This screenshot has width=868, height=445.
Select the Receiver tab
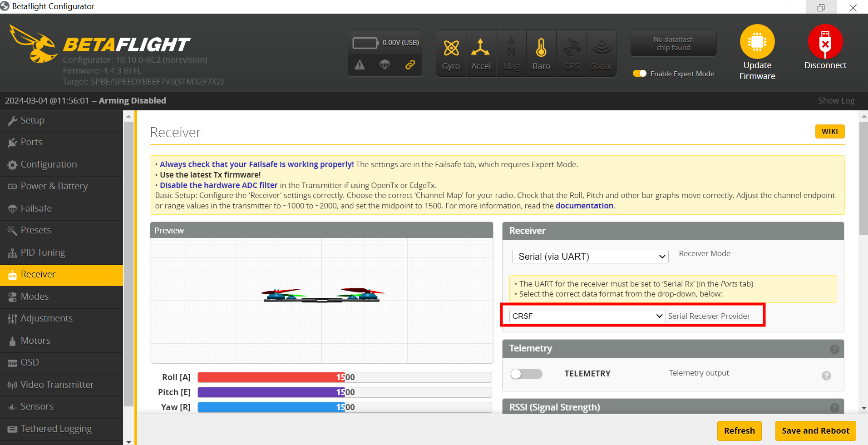tap(61, 275)
